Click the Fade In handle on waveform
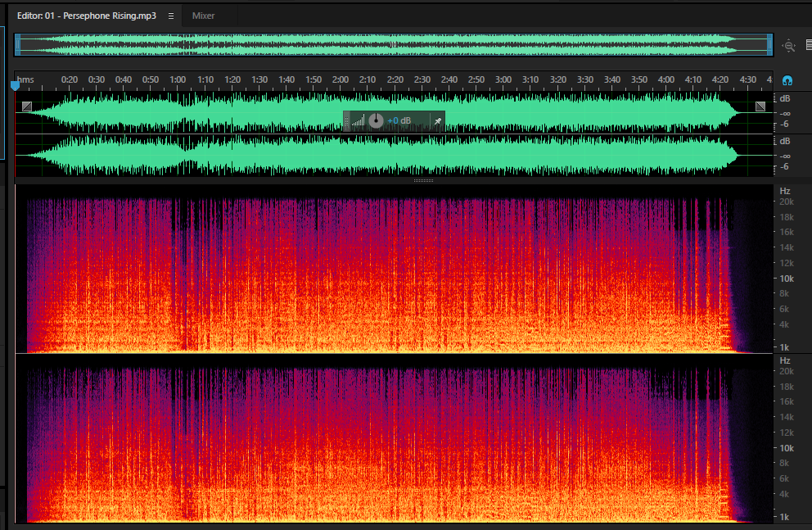The width and height of the screenshot is (812, 530). [27, 106]
